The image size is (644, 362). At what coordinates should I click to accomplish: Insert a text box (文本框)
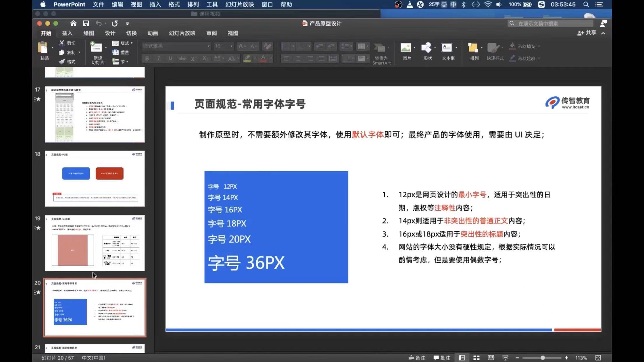click(447, 48)
